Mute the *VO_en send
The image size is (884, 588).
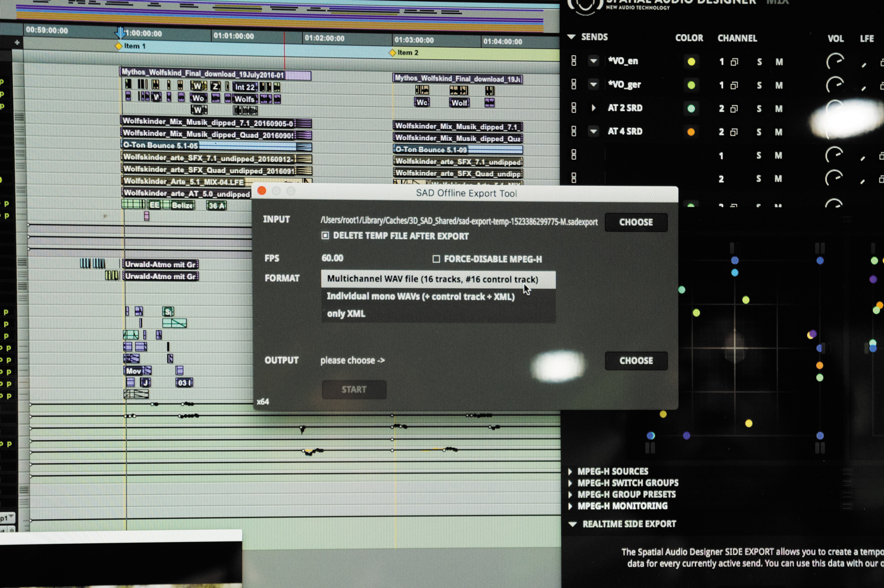(779, 62)
